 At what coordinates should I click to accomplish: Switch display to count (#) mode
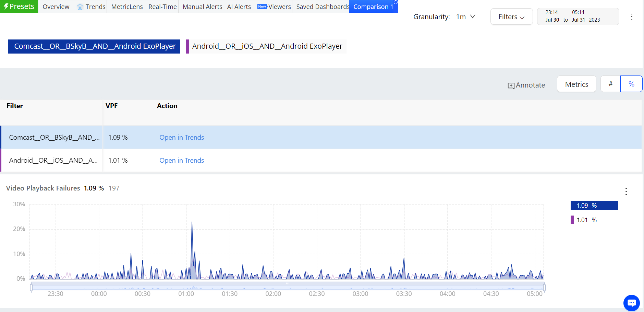(x=610, y=84)
